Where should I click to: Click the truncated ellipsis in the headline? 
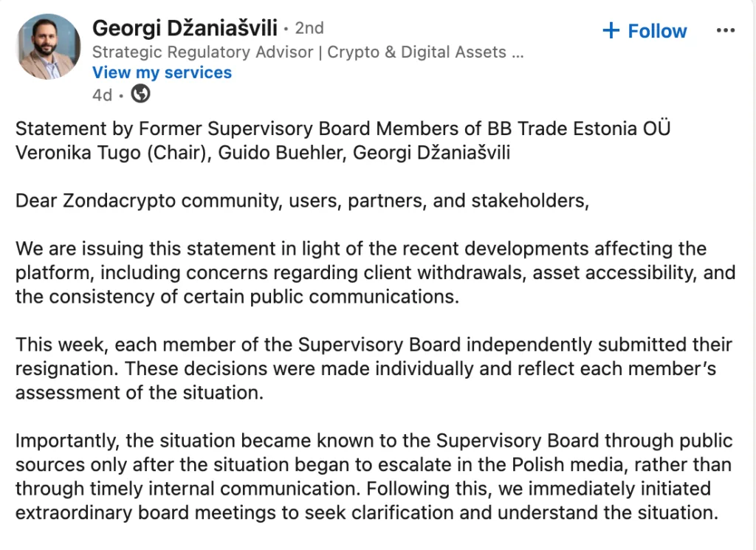pyautogui.click(x=516, y=52)
